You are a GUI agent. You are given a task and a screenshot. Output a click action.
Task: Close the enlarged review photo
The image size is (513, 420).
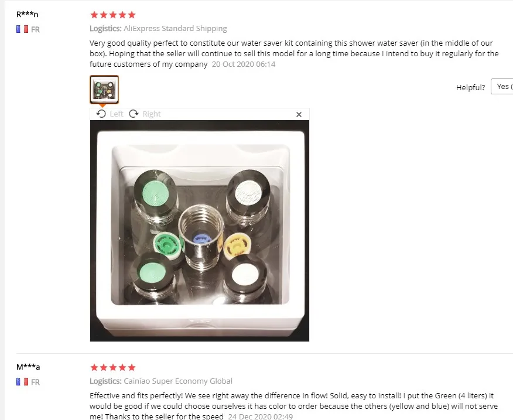(x=299, y=115)
